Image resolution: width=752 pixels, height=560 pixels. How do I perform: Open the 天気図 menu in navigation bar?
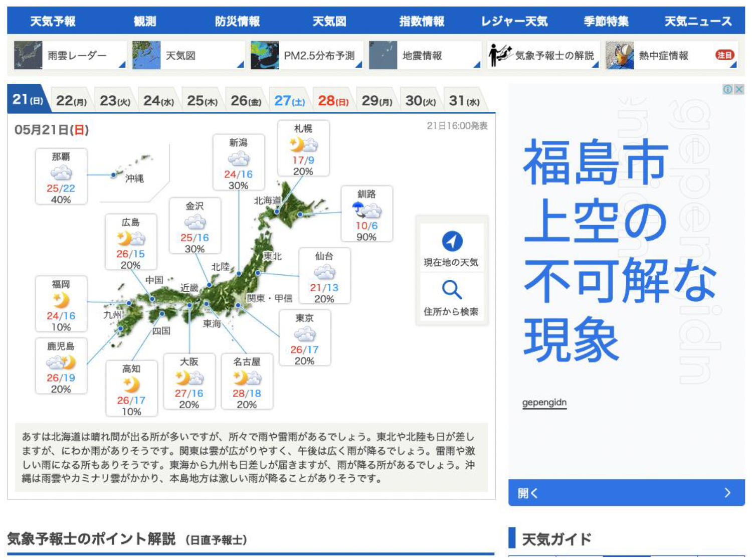(329, 21)
